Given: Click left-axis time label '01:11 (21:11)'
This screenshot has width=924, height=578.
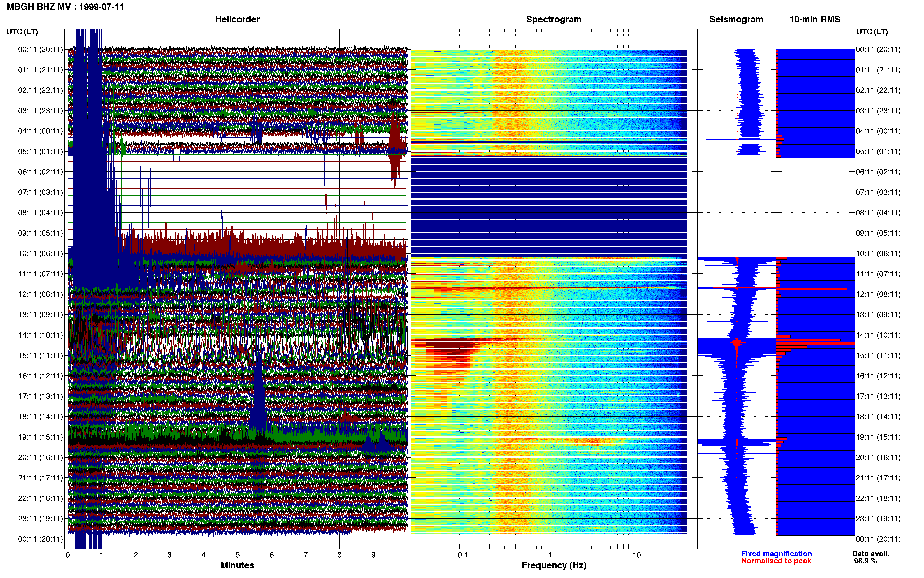Looking at the screenshot, I should pos(41,70).
